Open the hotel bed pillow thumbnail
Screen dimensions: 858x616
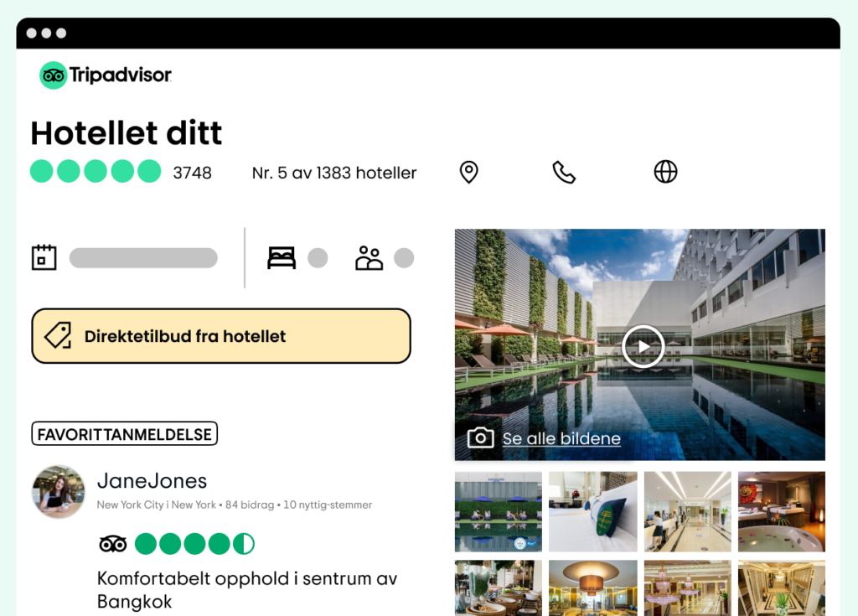pyautogui.click(x=593, y=511)
